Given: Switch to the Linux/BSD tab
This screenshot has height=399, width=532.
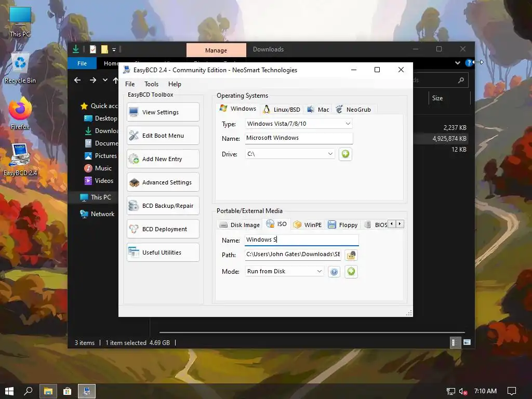Looking at the screenshot, I should pyautogui.click(x=282, y=110).
